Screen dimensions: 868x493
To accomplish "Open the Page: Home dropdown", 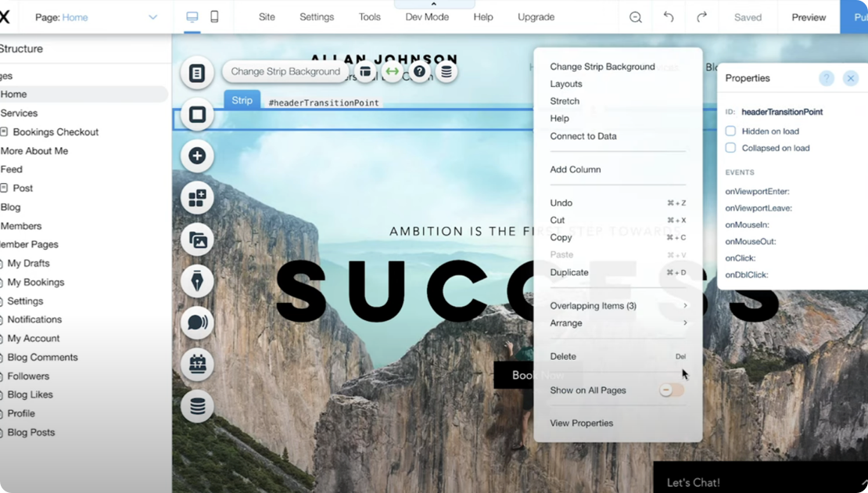I will pyautogui.click(x=94, y=16).
